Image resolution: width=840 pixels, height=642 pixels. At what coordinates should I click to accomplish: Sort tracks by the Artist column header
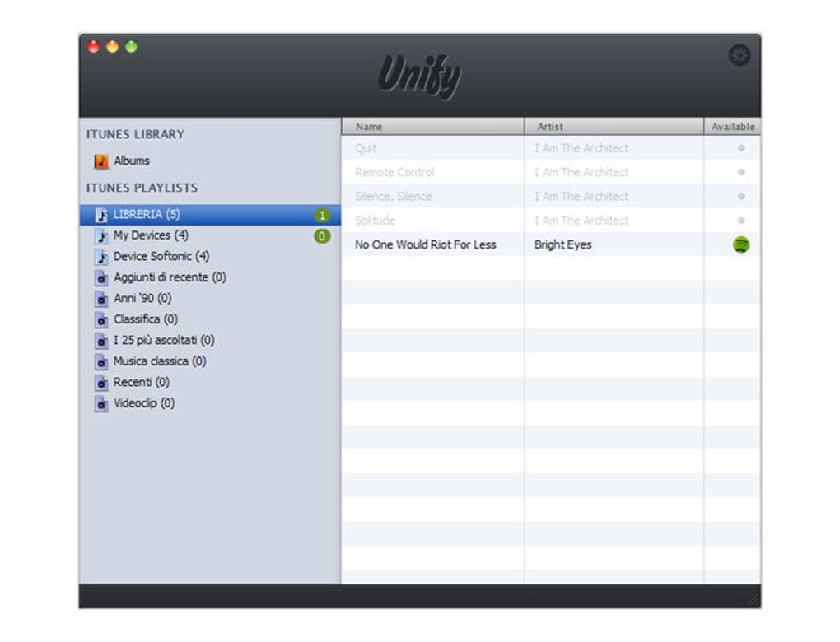[x=549, y=126]
